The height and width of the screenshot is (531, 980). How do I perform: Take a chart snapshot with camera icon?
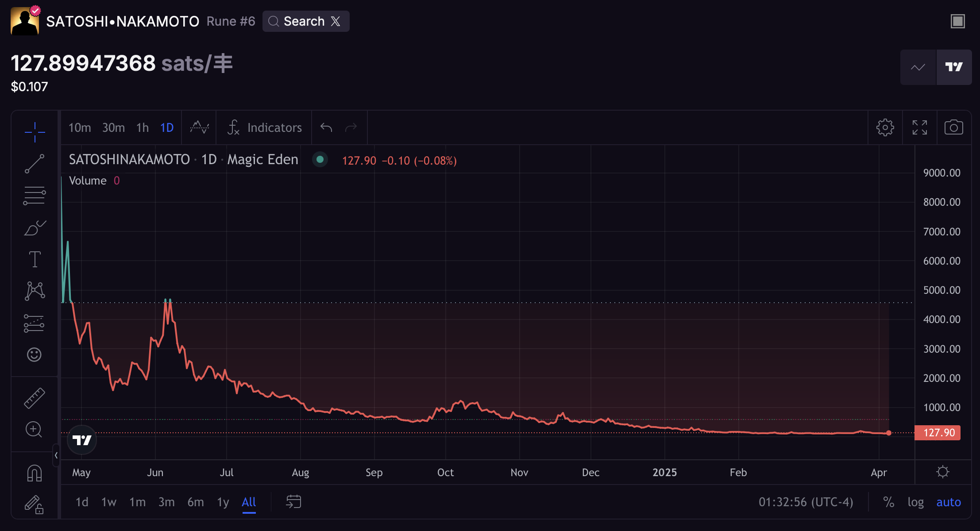954,127
